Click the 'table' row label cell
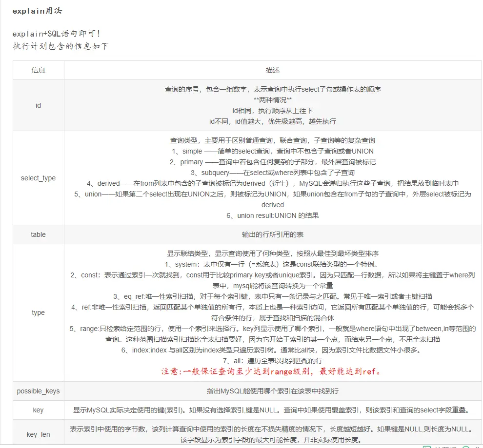 pyautogui.click(x=38, y=234)
